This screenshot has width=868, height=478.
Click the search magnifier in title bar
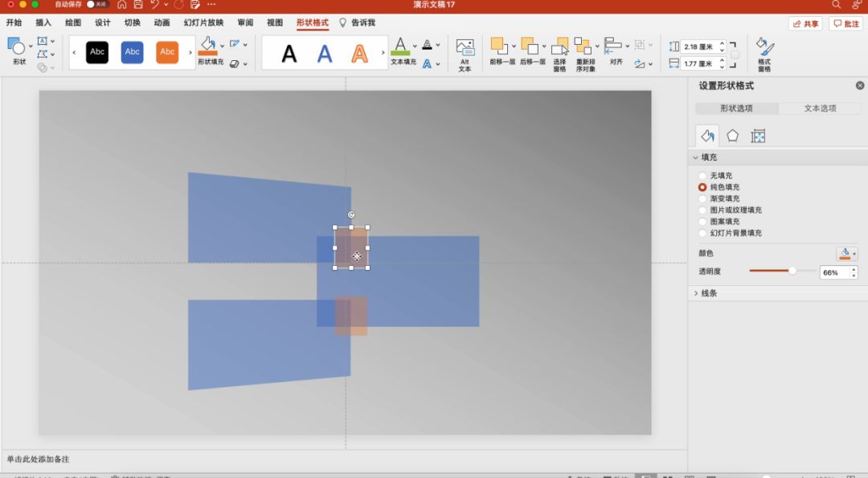[x=836, y=5]
